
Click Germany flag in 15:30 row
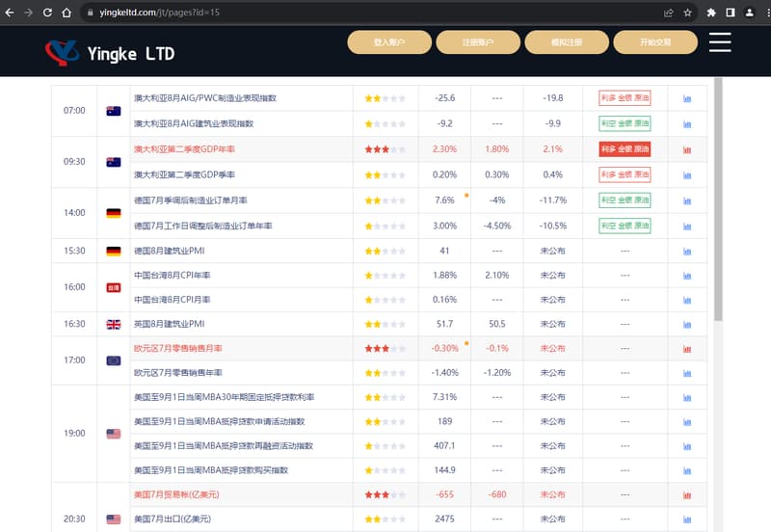114,252
